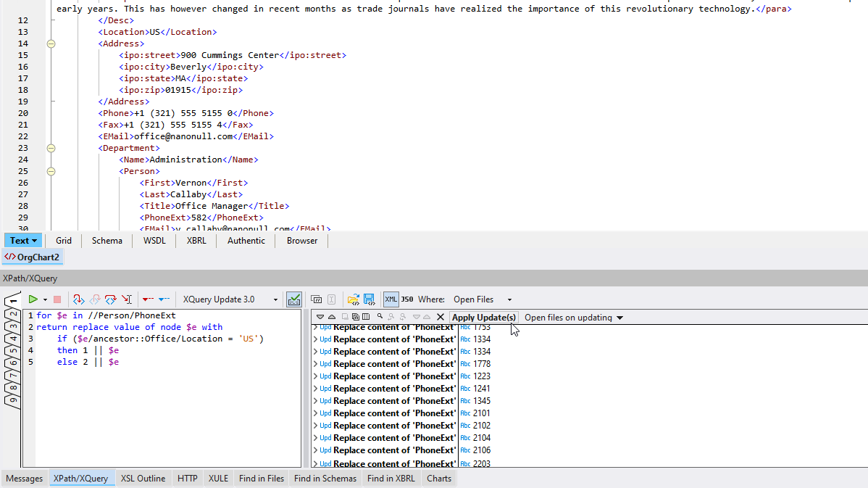Click the clear results X icon
868x488 pixels.
click(441, 316)
